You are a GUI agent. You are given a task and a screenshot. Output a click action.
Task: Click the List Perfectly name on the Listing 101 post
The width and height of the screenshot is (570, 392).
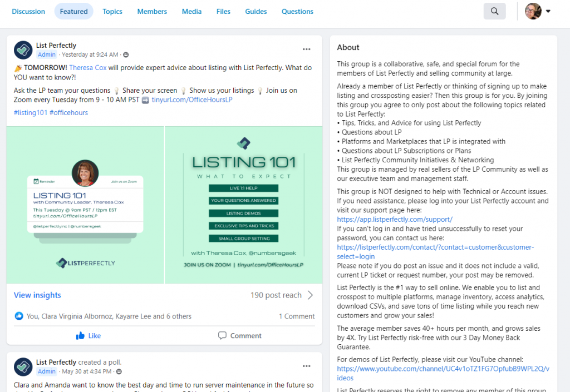tap(56, 46)
